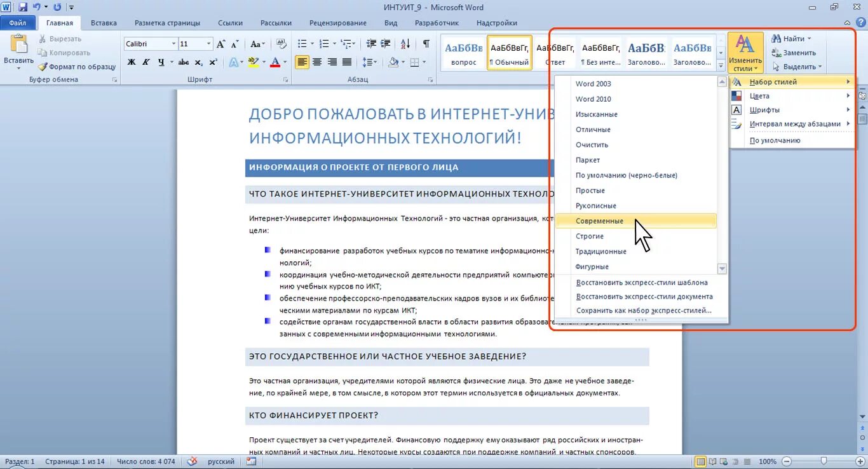Click the zoom slider handle

pyautogui.click(x=824, y=461)
